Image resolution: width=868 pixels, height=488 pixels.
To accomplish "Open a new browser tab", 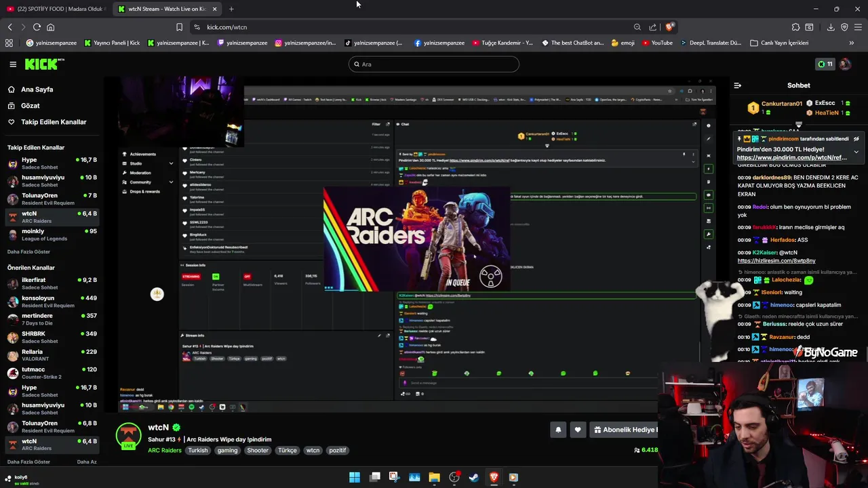I will (231, 9).
